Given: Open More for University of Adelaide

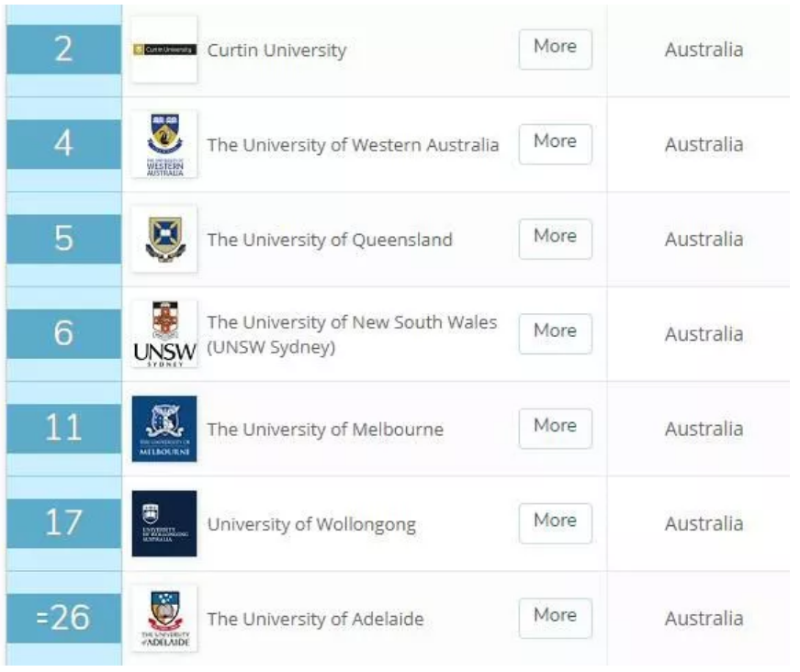Looking at the screenshot, I should coord(555,618).
